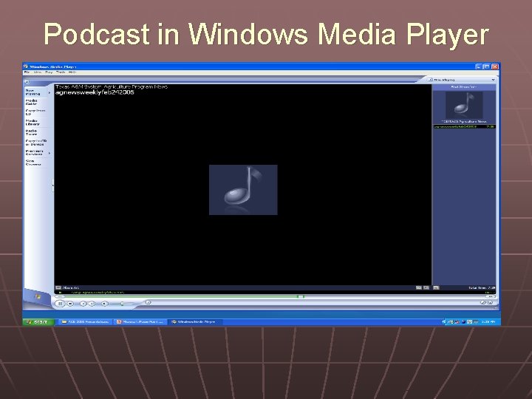Open Copy to CD or Device tab
The height and width of the screenshot is (399, 532).
[x=36, y=143]
